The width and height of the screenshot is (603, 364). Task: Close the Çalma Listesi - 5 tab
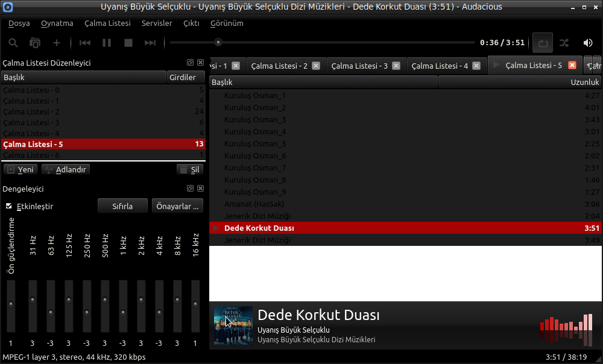[x=572, y=65]
